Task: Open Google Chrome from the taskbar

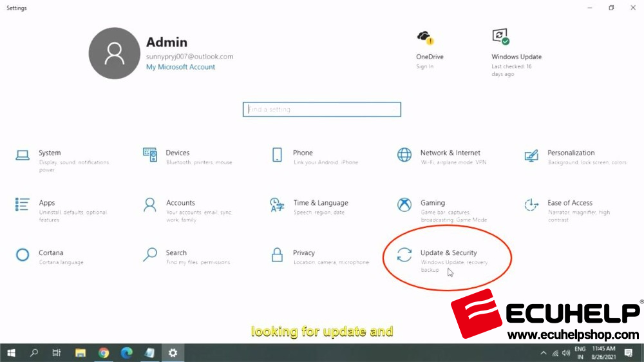Action: [x=104, y=352]
